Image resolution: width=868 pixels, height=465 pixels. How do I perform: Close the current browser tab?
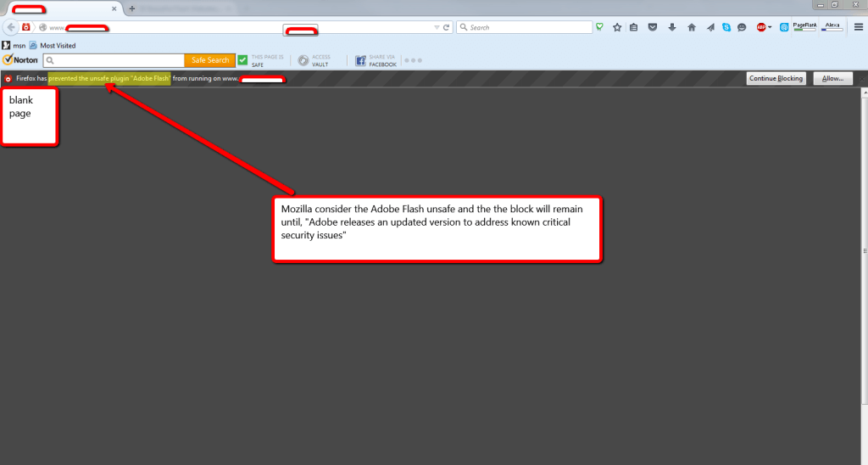tap(114, 8)
